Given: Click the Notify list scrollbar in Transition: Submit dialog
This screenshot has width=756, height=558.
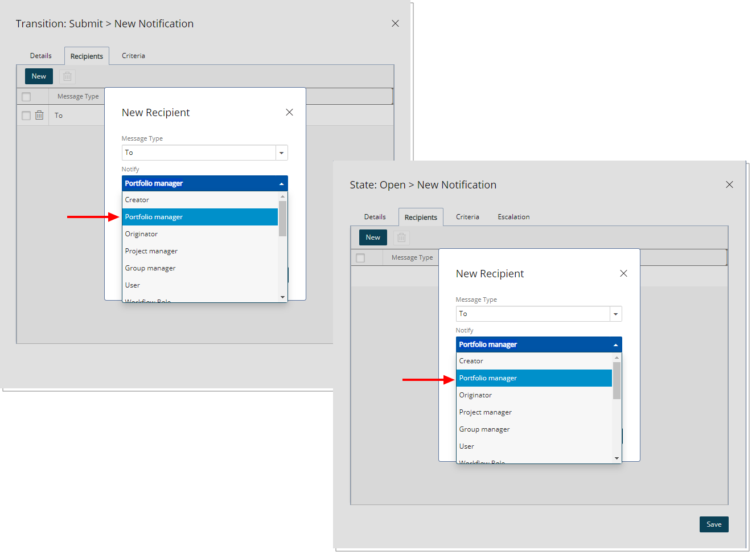Looking at the screenshot, I should [282, 218].
